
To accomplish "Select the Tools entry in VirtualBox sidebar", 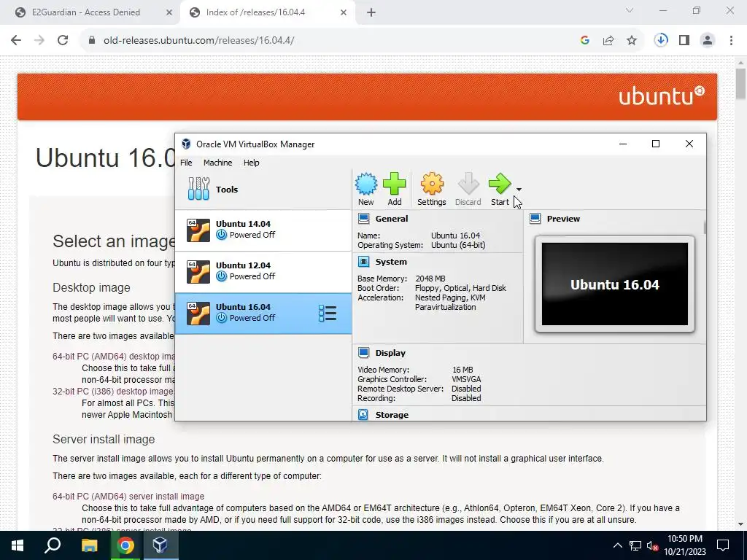I will point(263,189).
